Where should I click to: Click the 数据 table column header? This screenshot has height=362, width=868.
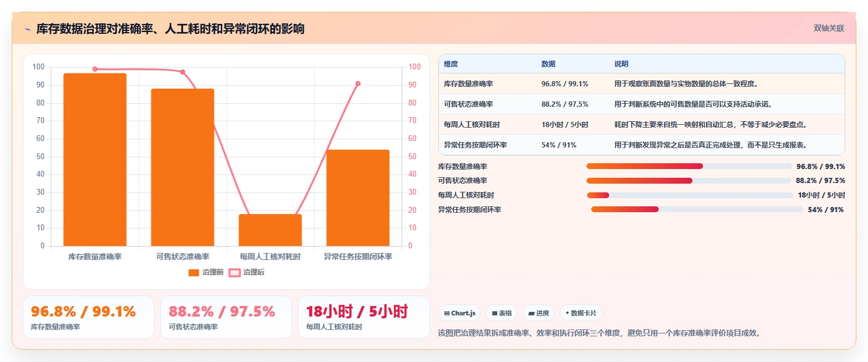(x=549, y=64)
